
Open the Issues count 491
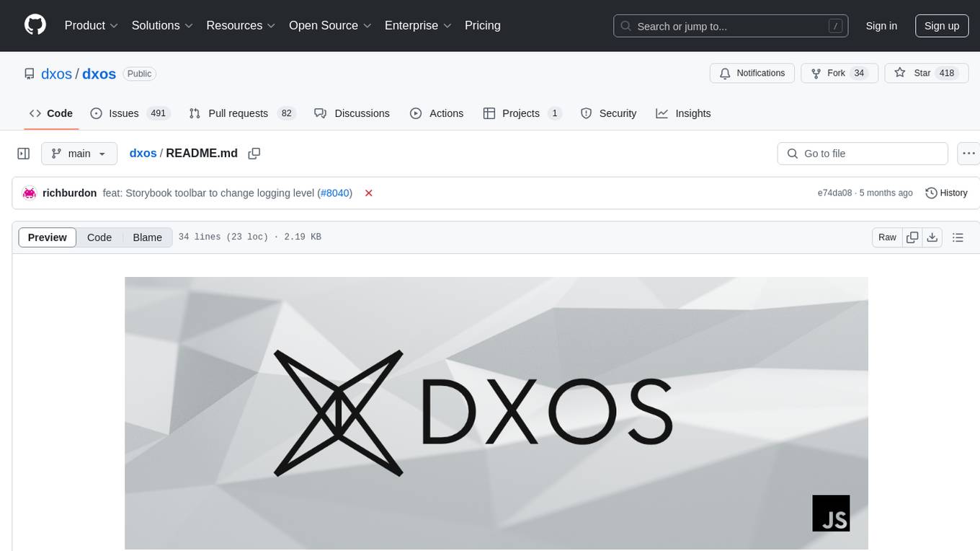(158, 113)
